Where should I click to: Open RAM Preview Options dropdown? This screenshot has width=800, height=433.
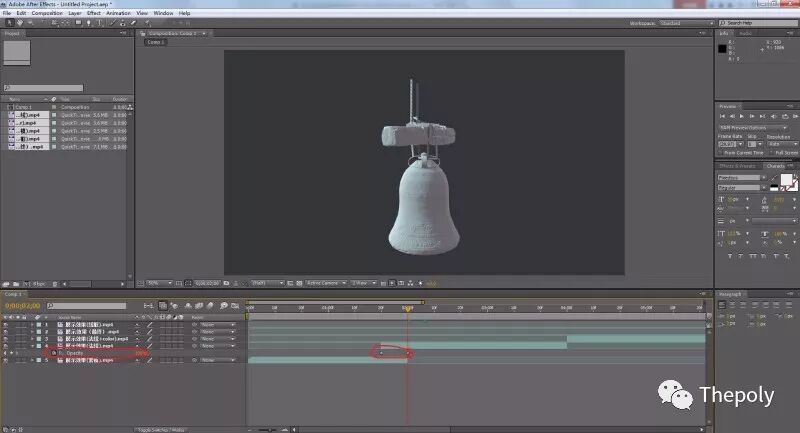(x=752, y=128)
